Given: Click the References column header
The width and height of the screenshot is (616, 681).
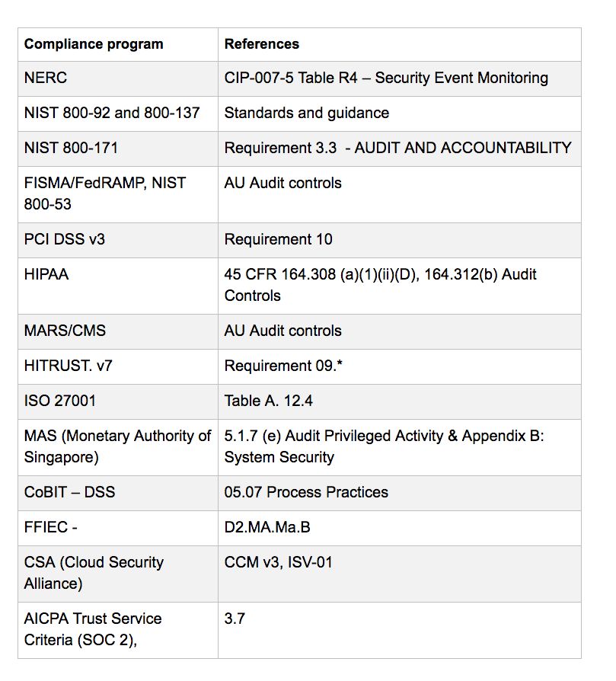Looking at the screenshot, I should (400, 45).
